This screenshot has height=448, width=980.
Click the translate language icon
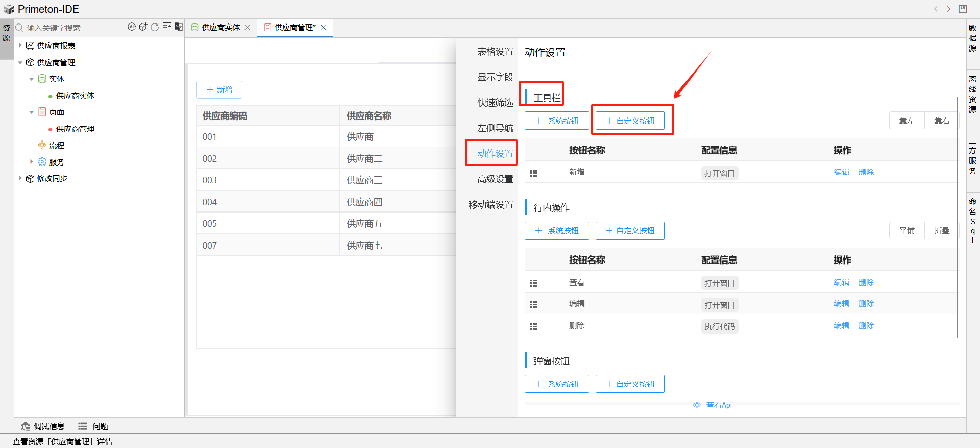[x=178, y=27]
